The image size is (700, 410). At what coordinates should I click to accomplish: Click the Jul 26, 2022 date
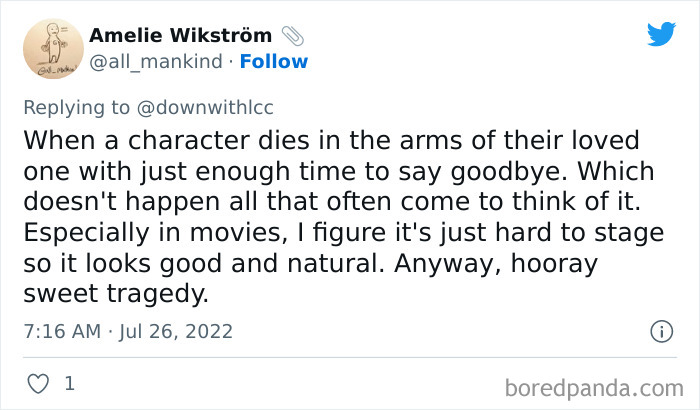coord(177,331)
